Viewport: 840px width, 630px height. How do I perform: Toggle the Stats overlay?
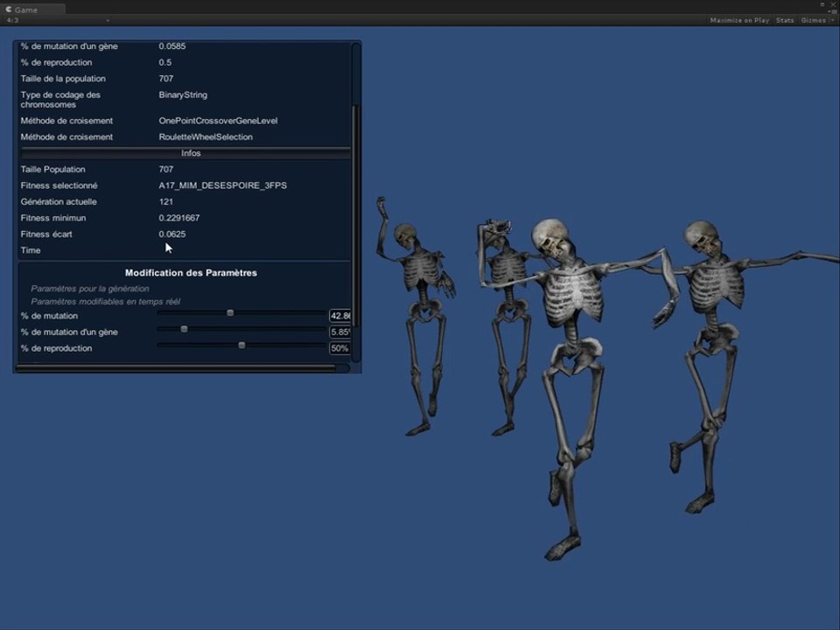click(785, 20)
